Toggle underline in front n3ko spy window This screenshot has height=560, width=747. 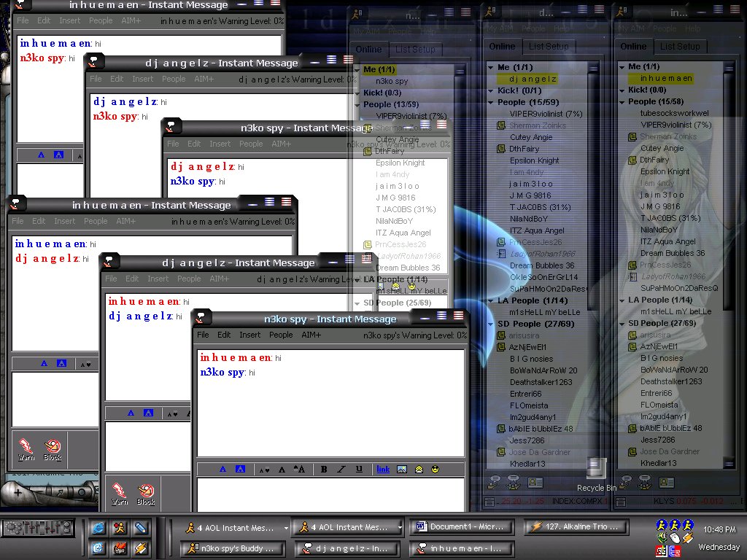point(359,470)
